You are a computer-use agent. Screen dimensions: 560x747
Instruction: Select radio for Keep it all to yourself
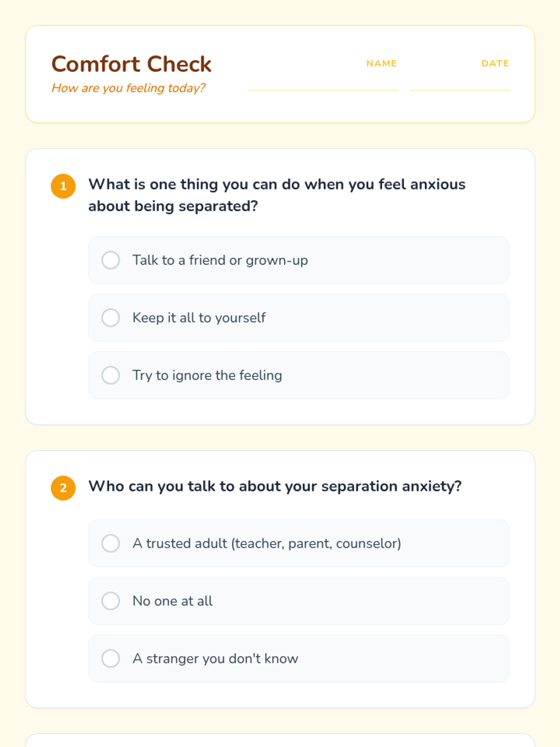[111, 318]
